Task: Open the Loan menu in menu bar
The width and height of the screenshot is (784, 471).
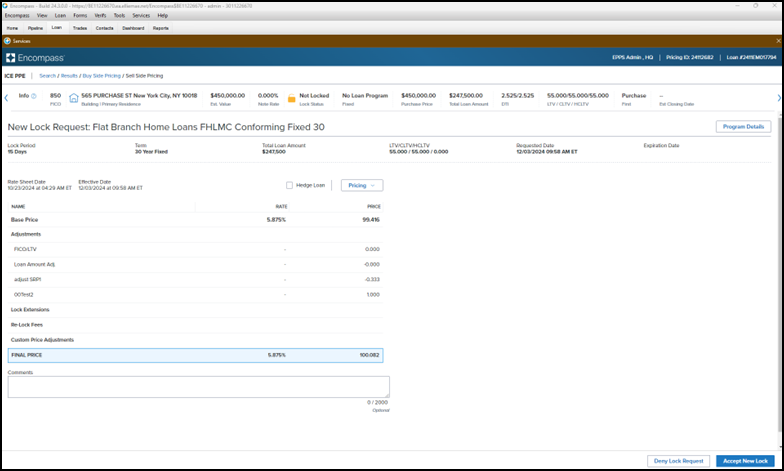Action: click(60, 16)
